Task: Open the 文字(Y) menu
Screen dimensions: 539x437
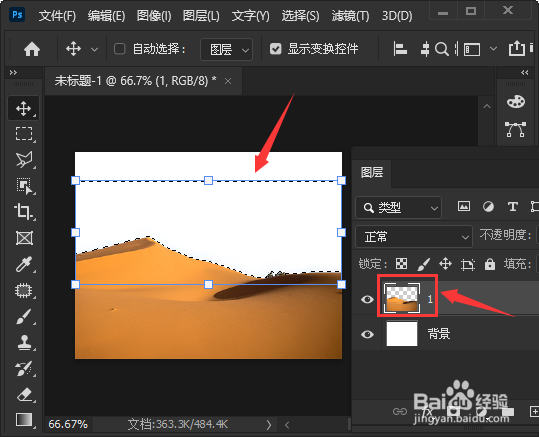Action: pos(251,15)
